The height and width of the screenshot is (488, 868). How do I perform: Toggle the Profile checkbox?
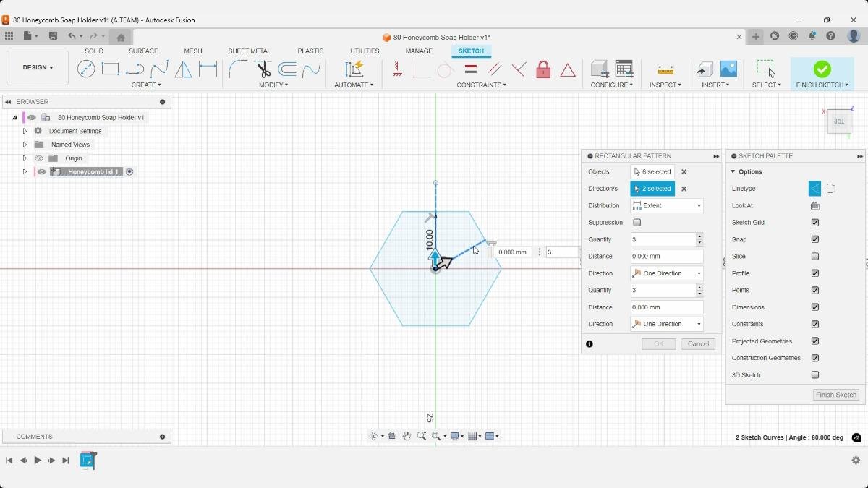pyautogui.click(x=815, y=273)
